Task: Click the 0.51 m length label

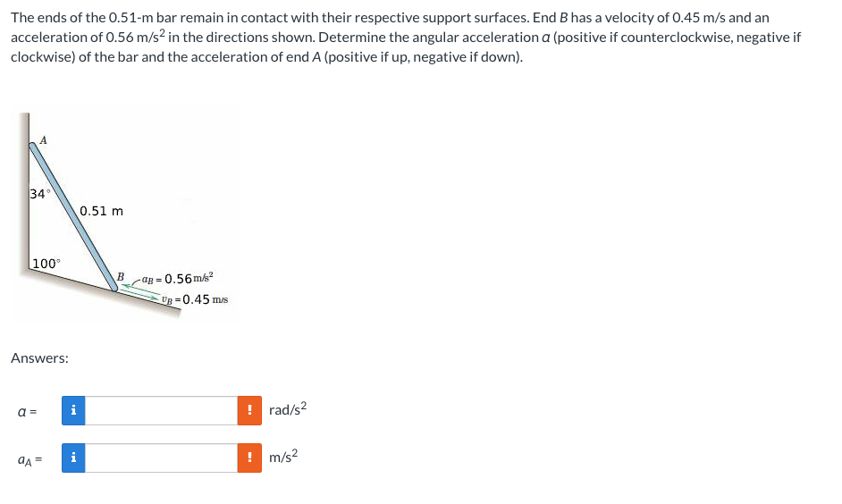Action: 101,211
